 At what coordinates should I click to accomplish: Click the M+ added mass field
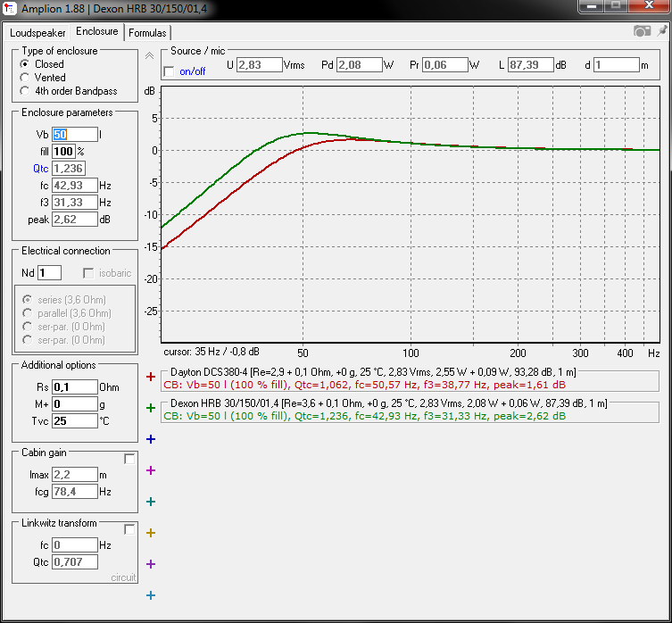75,404
